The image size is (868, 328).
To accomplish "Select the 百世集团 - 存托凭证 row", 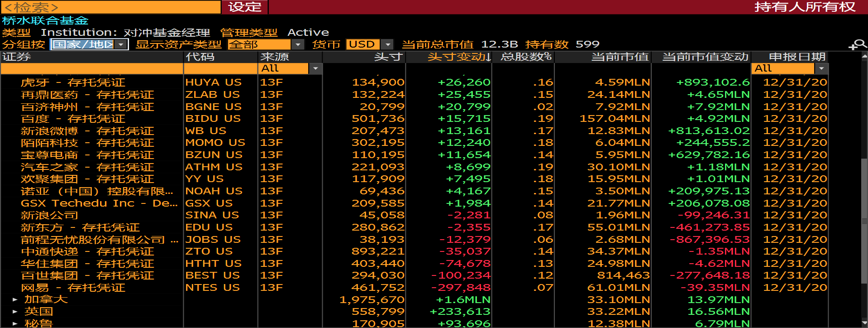I will pos(415,275).
